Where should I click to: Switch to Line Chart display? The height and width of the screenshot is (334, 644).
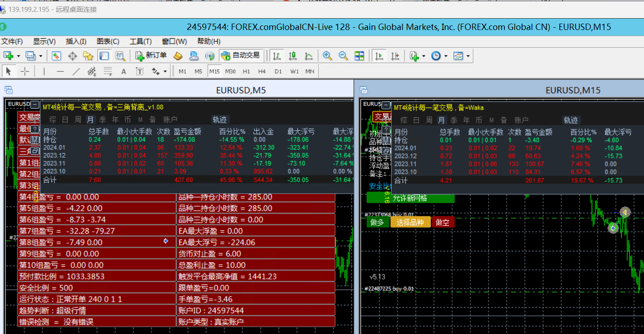[309, 56]
